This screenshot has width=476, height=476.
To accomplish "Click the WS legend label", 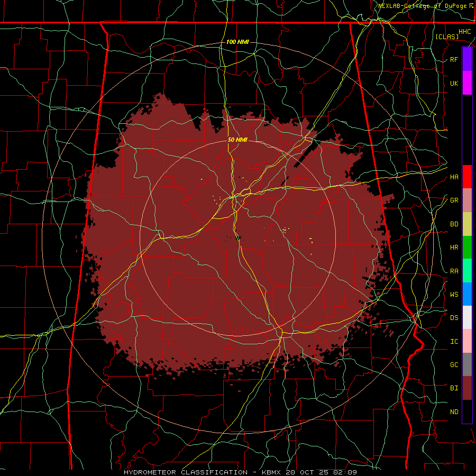I will click(454, 294).
